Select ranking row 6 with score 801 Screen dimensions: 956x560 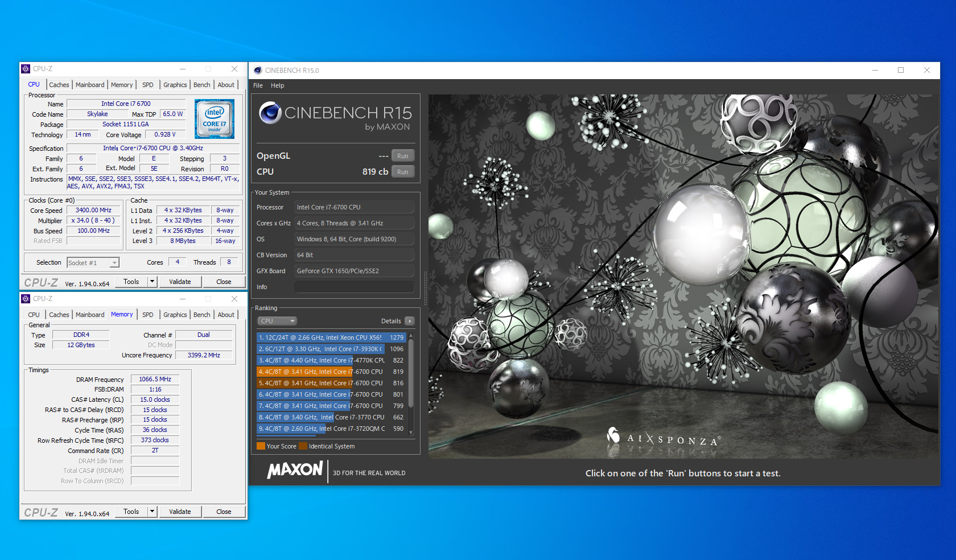pyautogui.click(x=331, y=394)
